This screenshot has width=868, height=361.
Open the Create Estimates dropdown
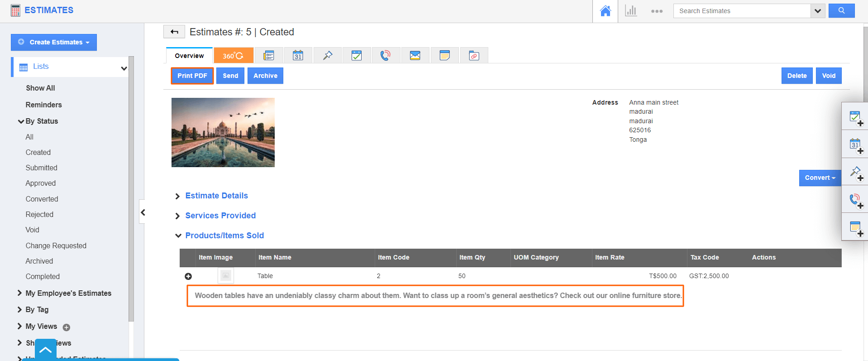tap(54, 42)
